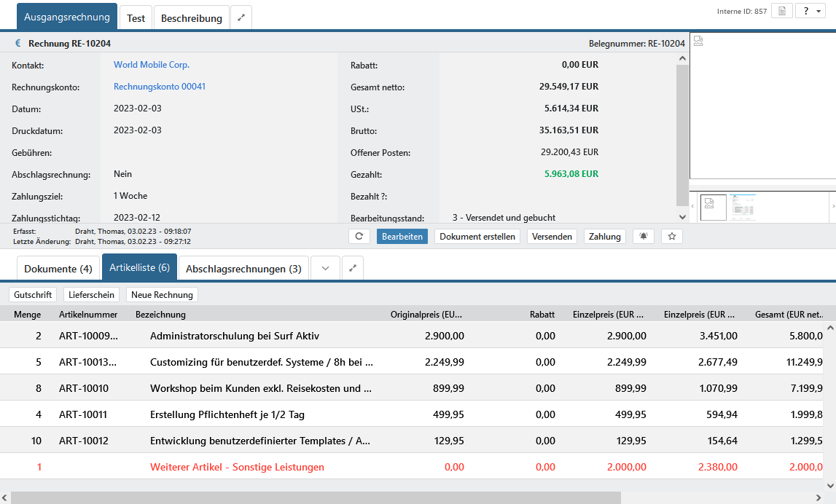Open the question mark help dropdown
836x504 pixels.
click(809, 12)
